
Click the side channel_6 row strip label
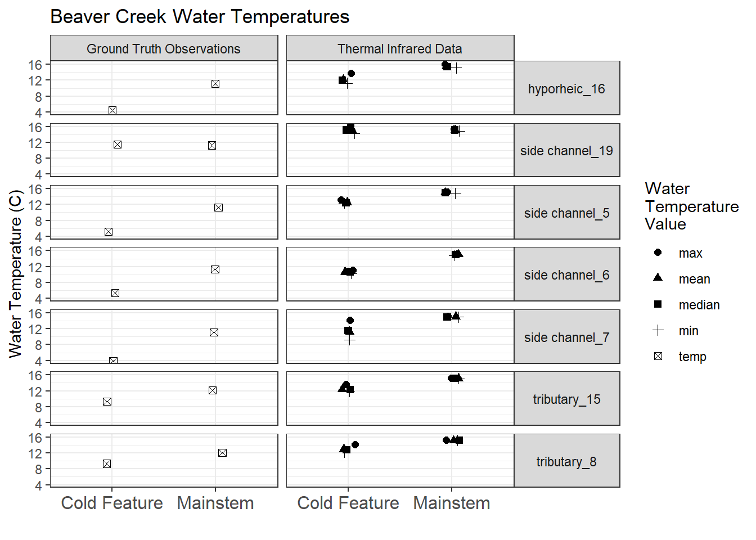coord(566,275)
